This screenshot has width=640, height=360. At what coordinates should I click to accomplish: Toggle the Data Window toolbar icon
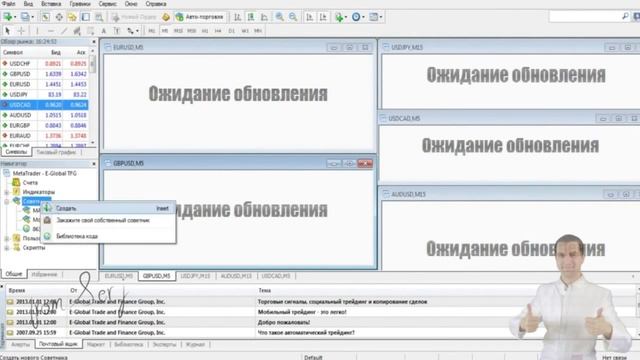click(59, 17)
